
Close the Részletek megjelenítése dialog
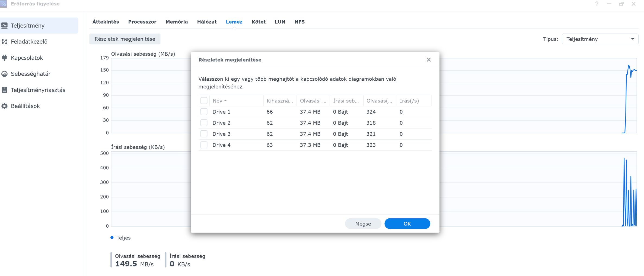pyautogui.click(x=429, y=60)
